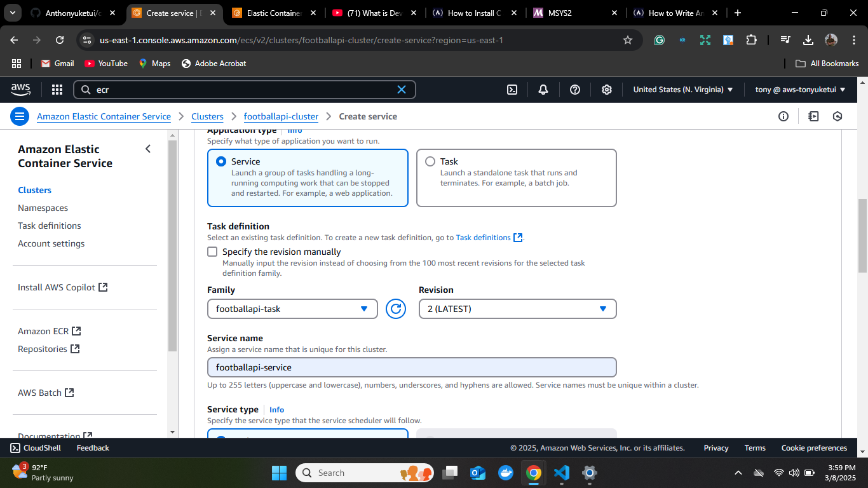Screen dimensions: 868x488
Task: Toggle the ECS hamburger navigation menu
Action: point(20,116)
